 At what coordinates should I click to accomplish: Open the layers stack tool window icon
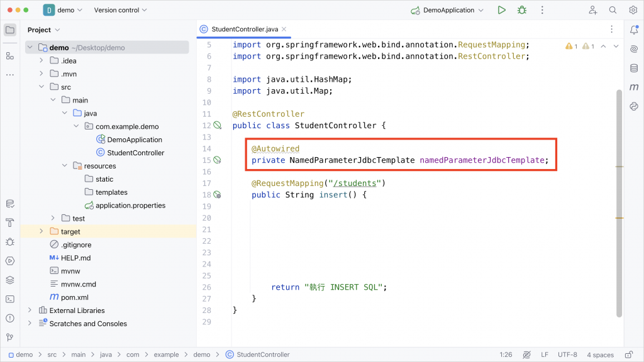(10, 280)
